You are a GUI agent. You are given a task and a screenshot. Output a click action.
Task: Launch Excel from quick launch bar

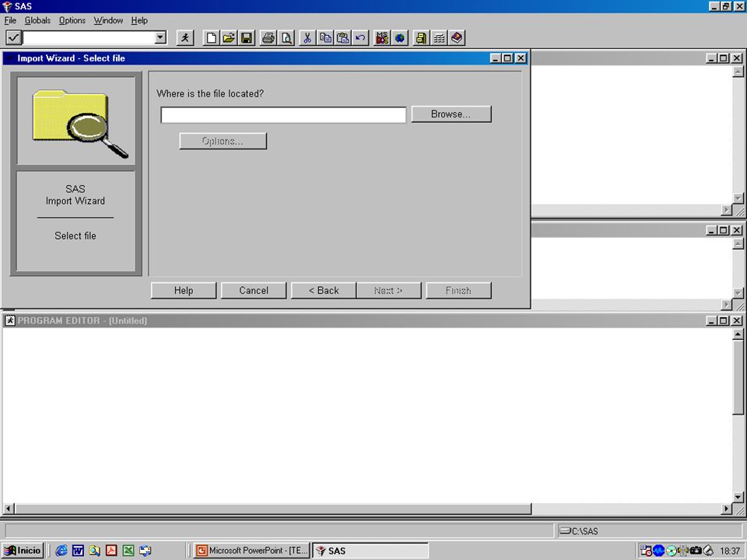coord(128,551)
